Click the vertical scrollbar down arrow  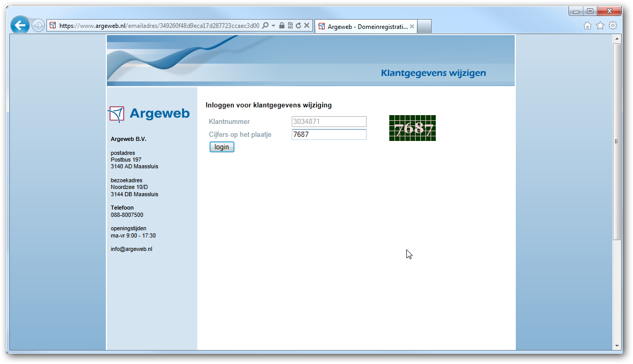617,346
